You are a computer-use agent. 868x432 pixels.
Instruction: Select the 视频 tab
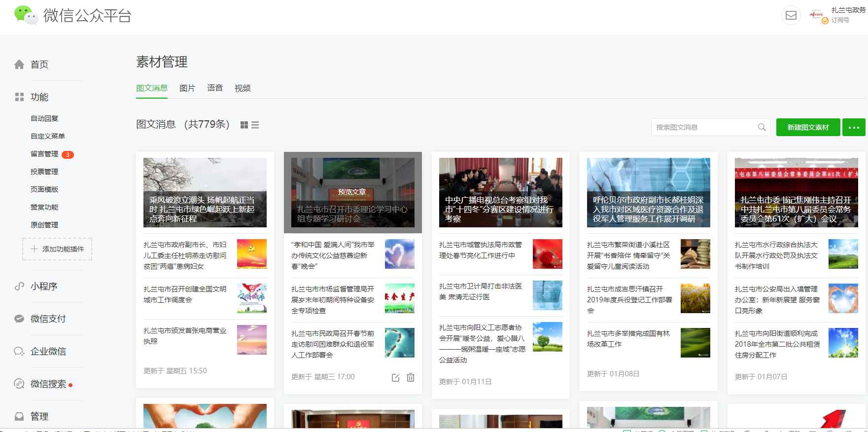(x=243, y=88)
